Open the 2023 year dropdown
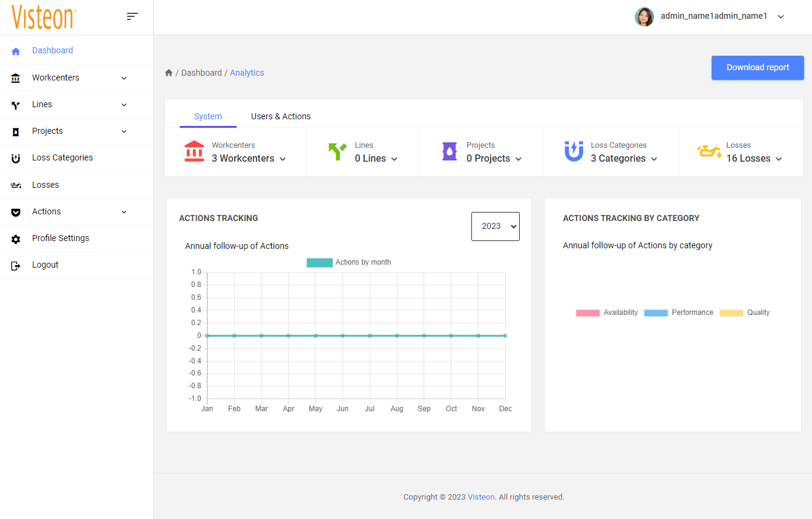 coord(495,226)
